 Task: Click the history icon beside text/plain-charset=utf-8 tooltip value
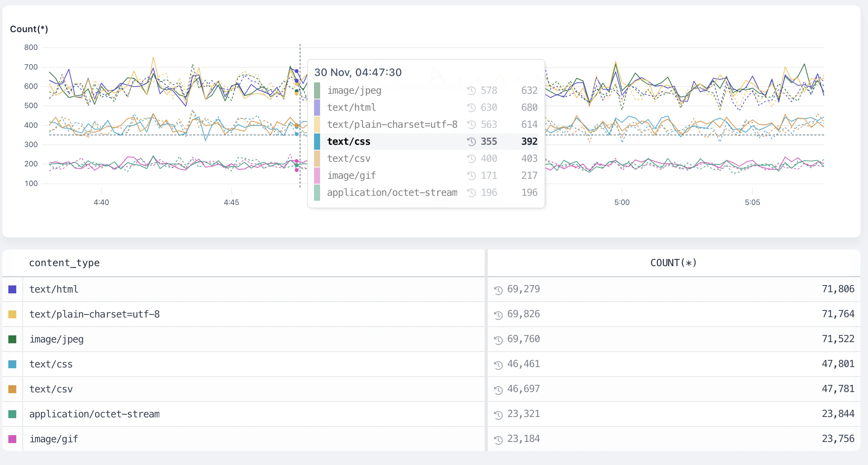tap(471, 124)
